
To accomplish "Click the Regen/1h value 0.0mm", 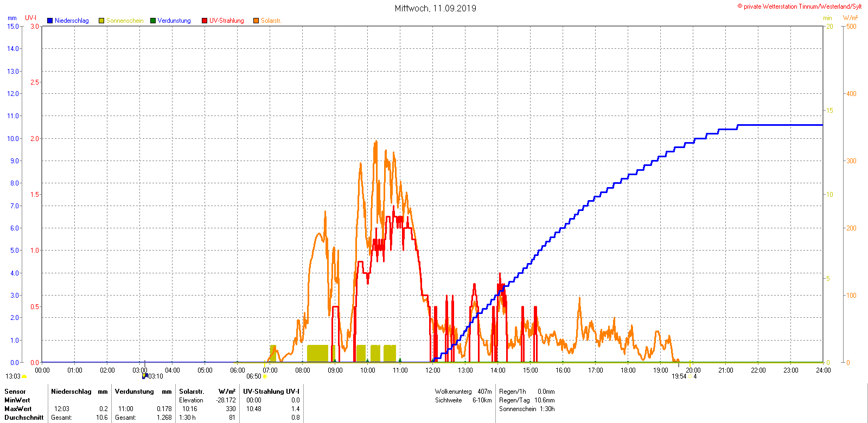I will [x=546, y=392].
